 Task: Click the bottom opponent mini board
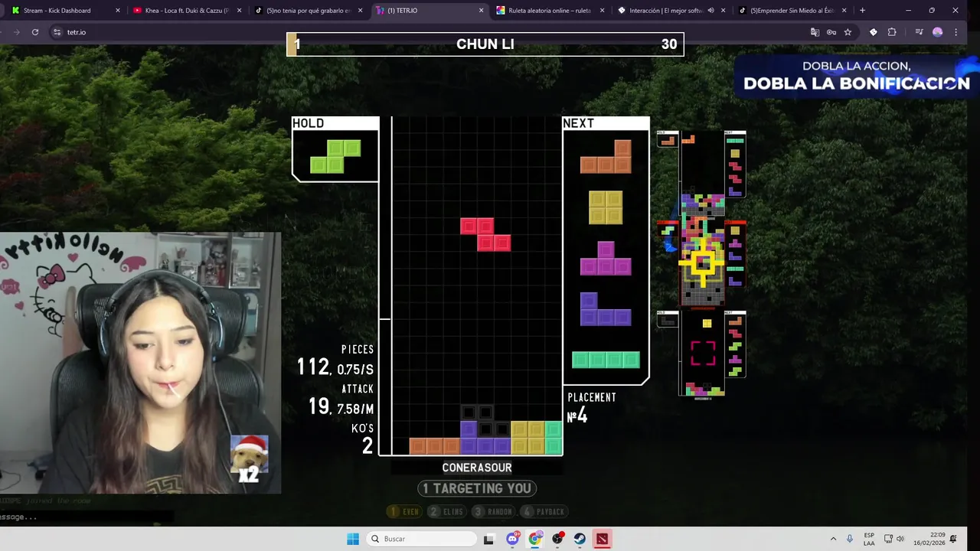tap(702, 354)
